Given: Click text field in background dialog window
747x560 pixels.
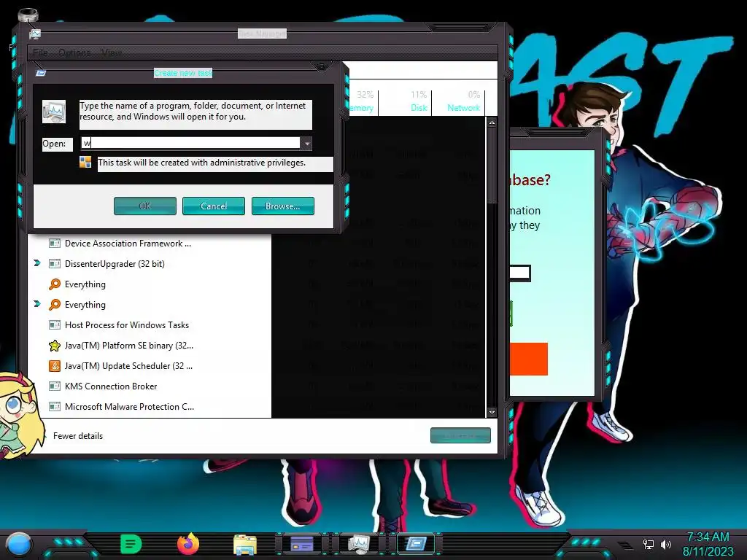Looking at the screenshot, I should [519, 273].
